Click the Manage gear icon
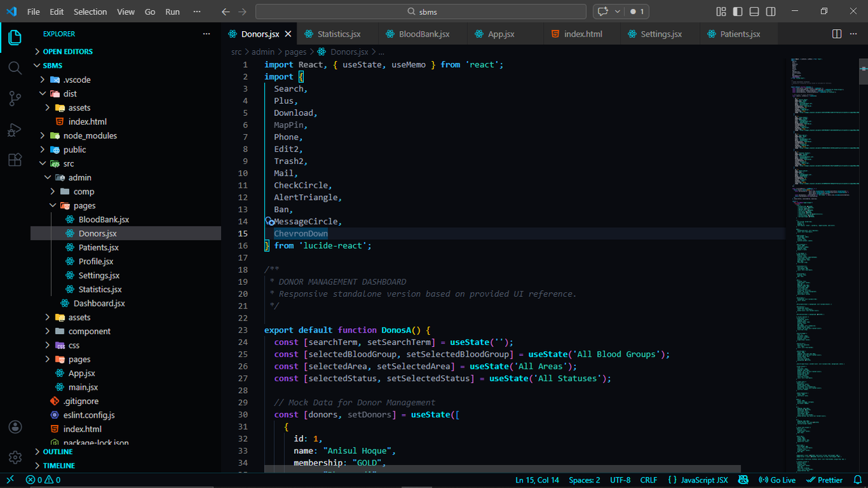 coord(15,457)
